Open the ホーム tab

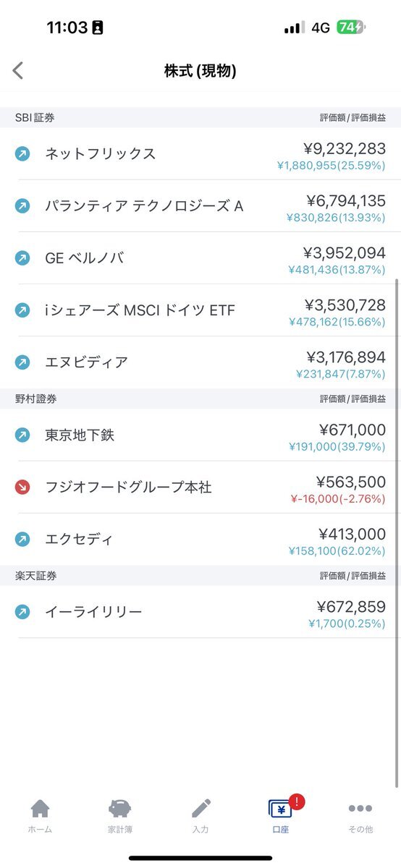pos(40,816)
